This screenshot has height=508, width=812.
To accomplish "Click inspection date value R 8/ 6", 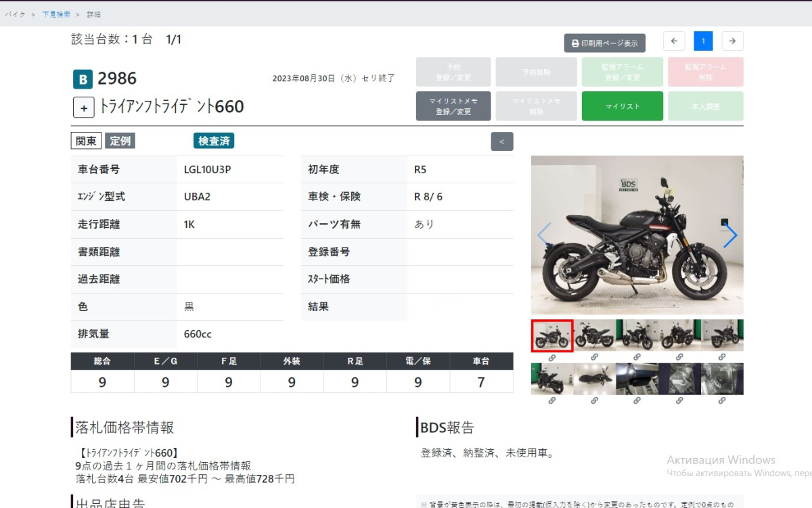I will 428,197.
